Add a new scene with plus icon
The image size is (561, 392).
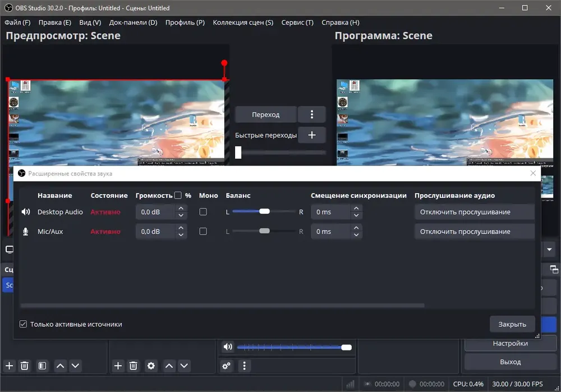point(10,366)
